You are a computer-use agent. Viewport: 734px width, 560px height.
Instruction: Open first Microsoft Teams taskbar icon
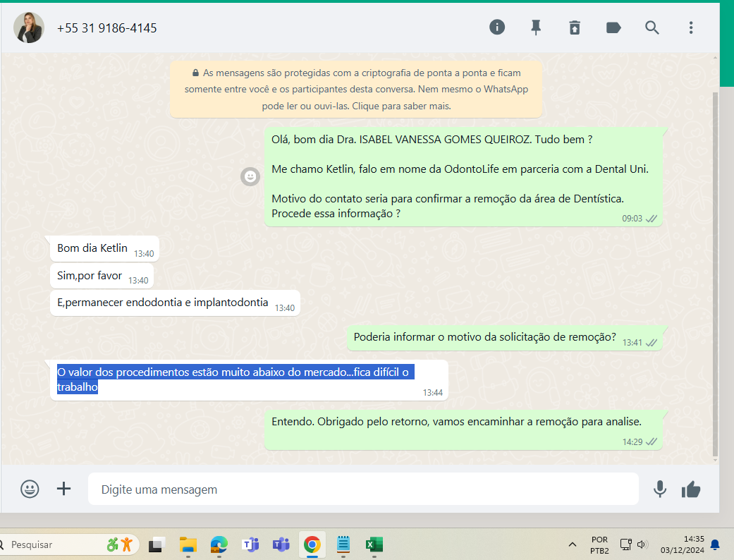(250, 544)
